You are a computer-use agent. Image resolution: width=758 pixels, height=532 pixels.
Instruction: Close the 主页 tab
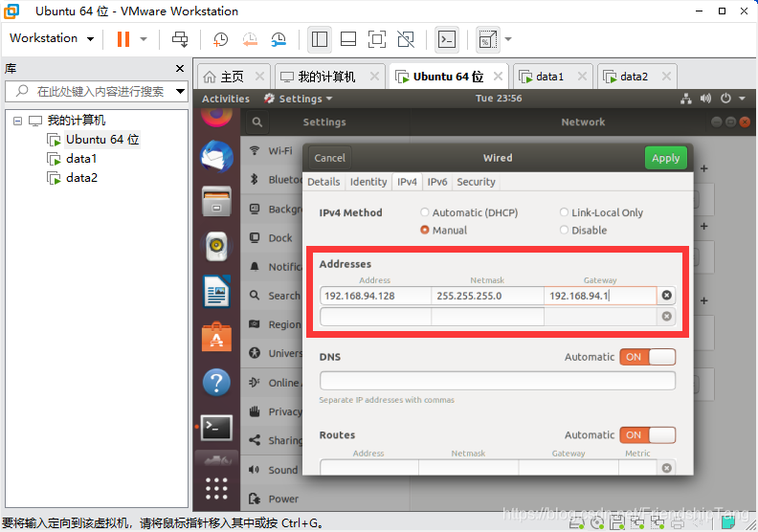pyautogui.click(x=259, y=77)
